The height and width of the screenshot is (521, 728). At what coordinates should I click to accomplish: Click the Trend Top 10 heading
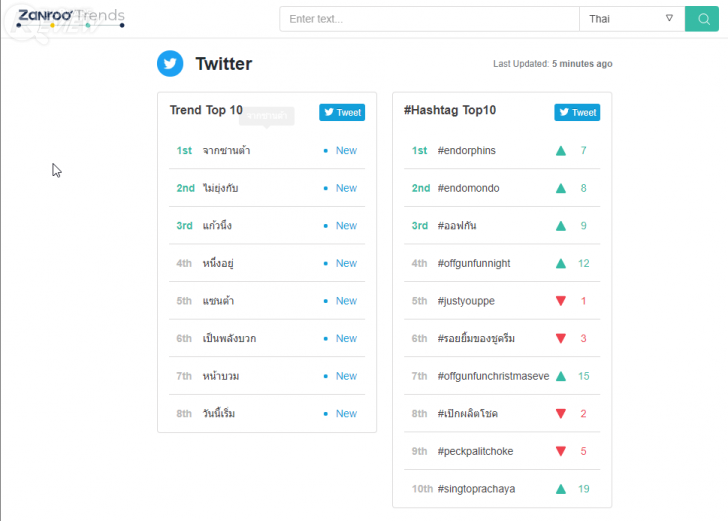point(206,111)
